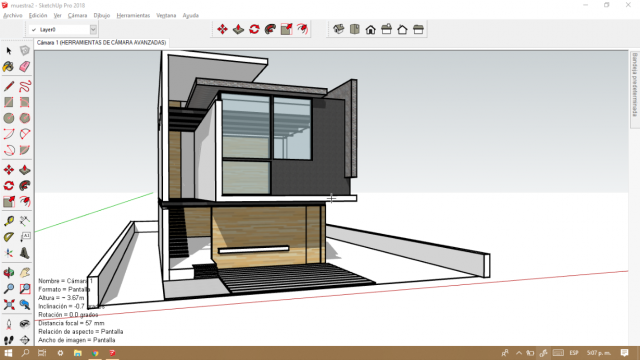Select the Position Camera tool

(x=9, y=324)
